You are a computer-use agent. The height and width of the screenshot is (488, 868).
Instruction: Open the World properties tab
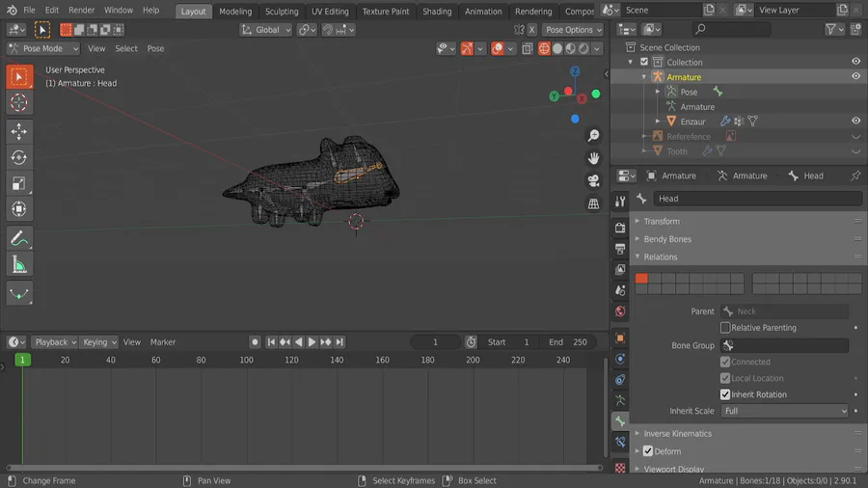click(620, 312)
